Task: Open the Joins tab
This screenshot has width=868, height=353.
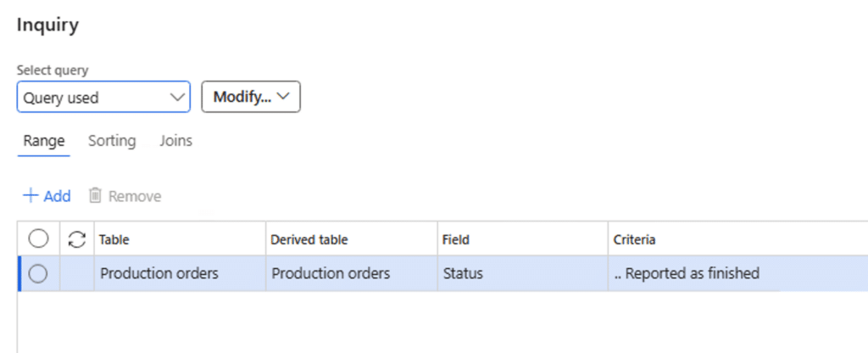Action: [175, 141]
